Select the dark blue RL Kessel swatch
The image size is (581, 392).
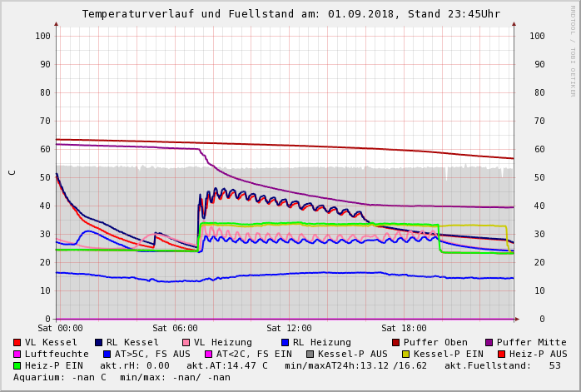click(98, 342)
